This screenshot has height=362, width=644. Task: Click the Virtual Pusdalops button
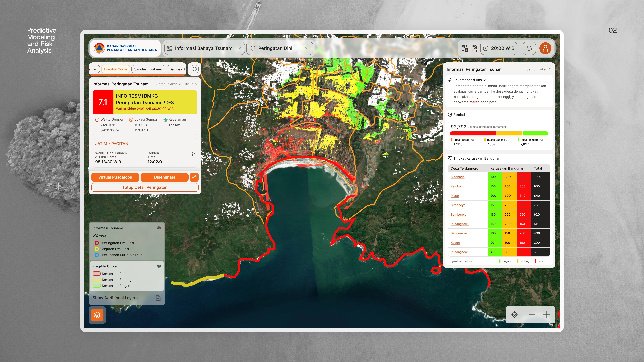tap(115, 177)
